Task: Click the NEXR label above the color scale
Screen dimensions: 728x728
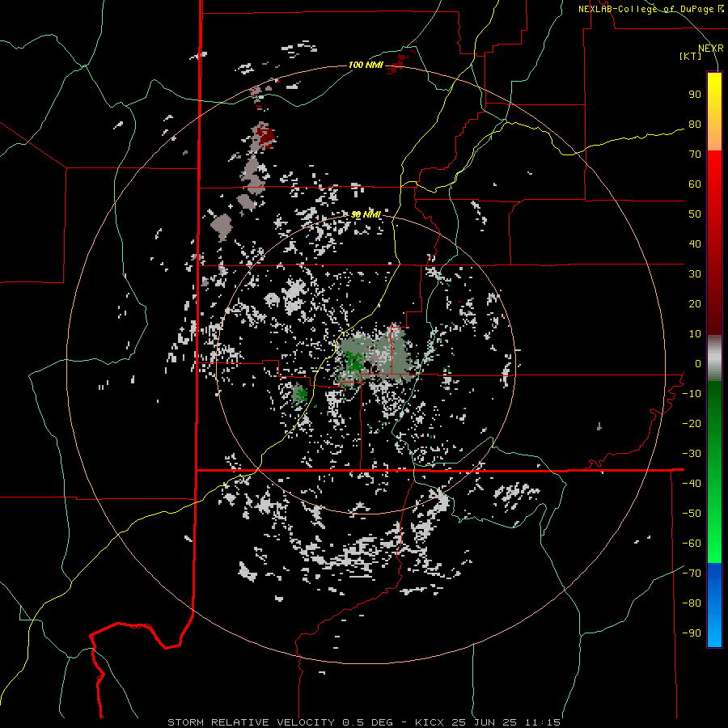Action: (x=711, y=49)
